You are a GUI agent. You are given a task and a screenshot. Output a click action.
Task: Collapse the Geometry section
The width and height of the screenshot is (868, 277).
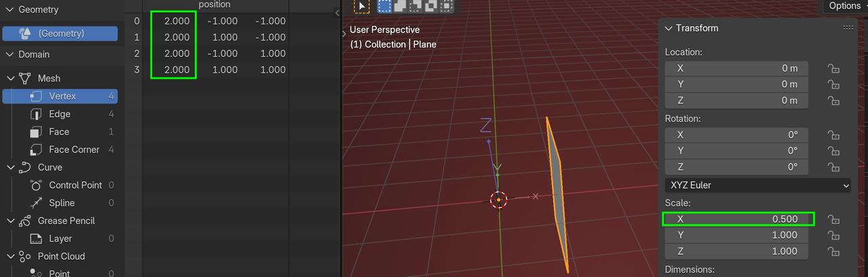[x=9, y=10]
